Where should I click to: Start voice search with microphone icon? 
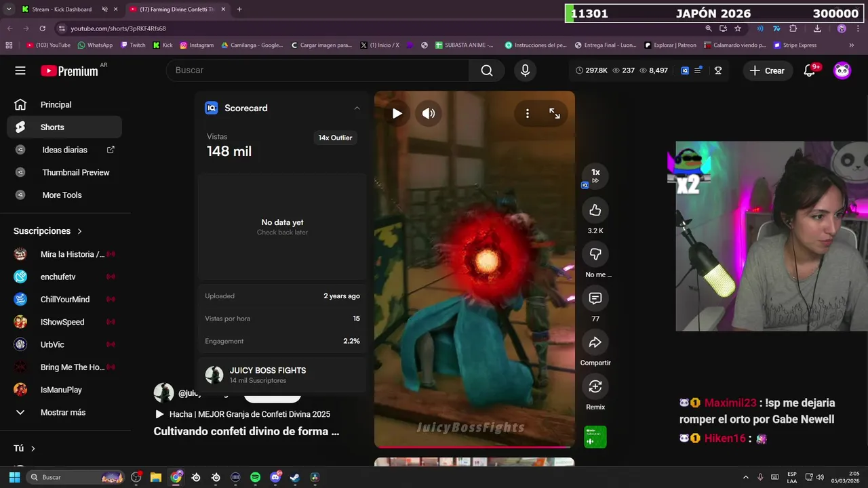pyautogui.click(x=525, y=70)
